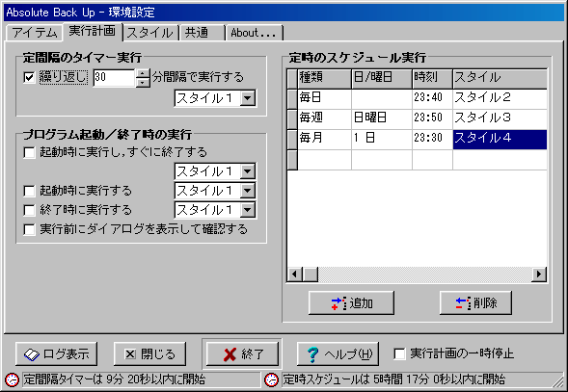Select the 毎週 日曜日 schedule row
The image size is (568, 392).
click(x=417, y=118)
